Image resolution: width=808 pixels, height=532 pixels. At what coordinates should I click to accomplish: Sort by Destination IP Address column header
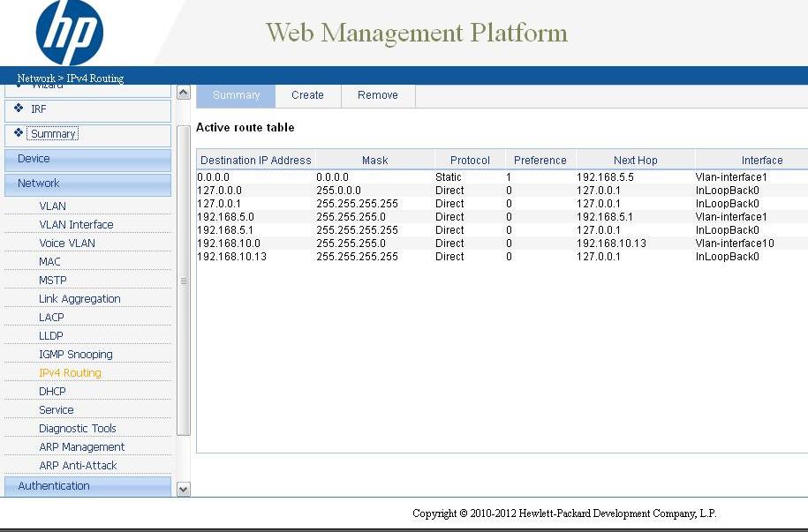click(255, 161)
